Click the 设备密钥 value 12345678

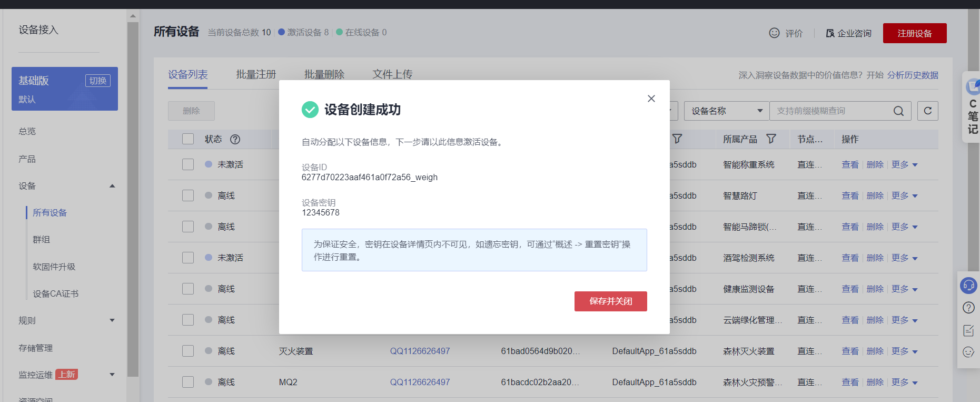(x=321, y=212)
